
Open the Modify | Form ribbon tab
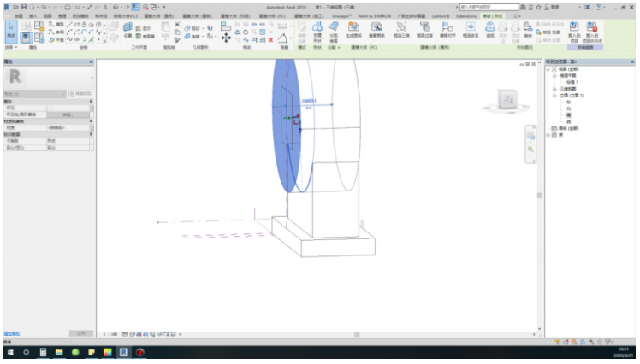(x=493, y=16)
